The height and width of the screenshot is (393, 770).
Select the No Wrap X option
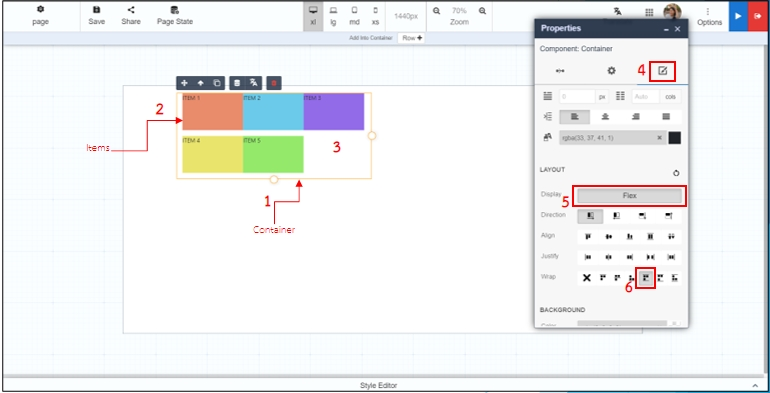586,278
